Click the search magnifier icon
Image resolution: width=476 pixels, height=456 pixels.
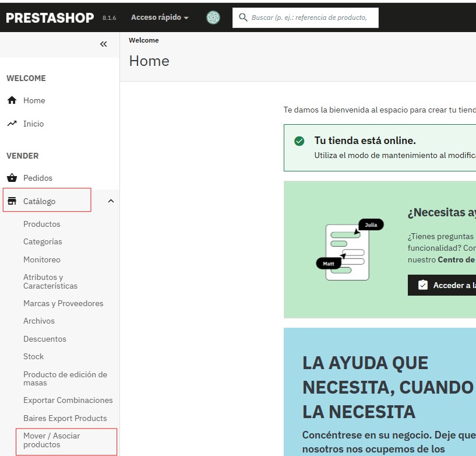pos(243,17)
